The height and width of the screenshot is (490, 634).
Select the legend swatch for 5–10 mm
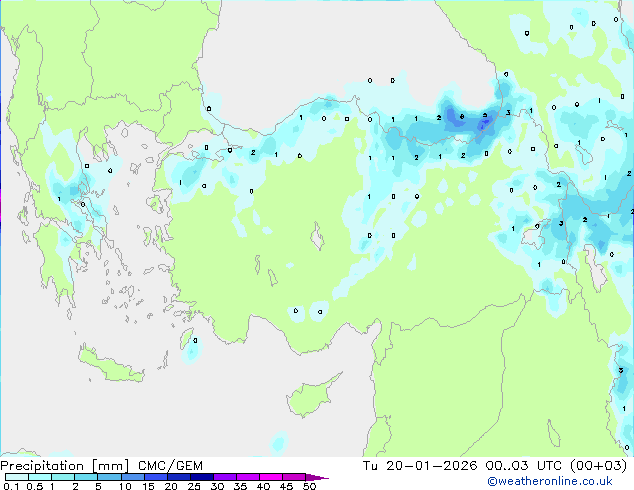tap(110, 477)
